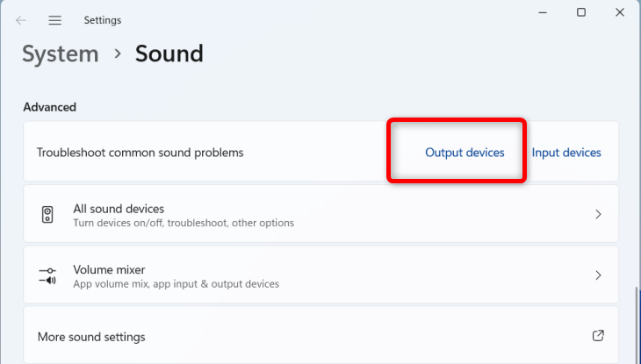Click the speaker icon for All sound devices
This screenshot has height=364, width=641.
point(47,215)
